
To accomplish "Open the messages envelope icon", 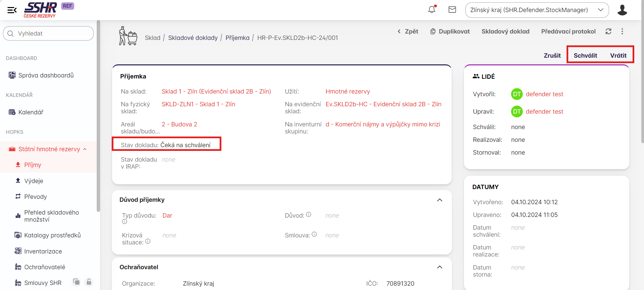I will pos(452,10).
